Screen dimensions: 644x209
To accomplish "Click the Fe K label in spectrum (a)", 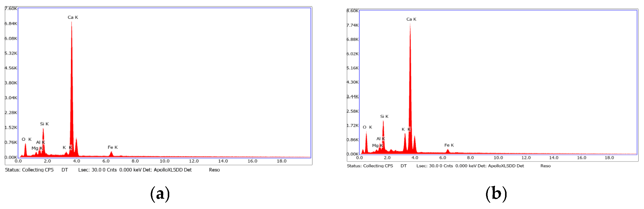I will coord(113,147).
